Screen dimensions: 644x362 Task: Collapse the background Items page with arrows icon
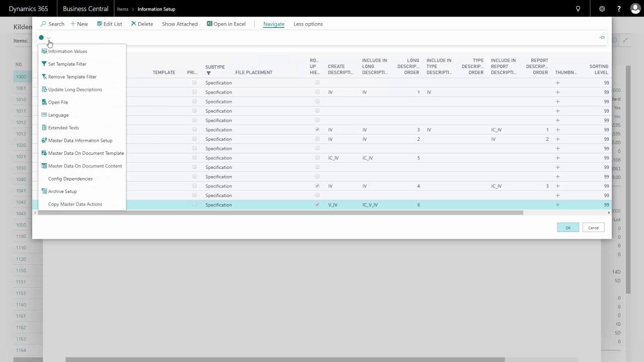point(625,40)
